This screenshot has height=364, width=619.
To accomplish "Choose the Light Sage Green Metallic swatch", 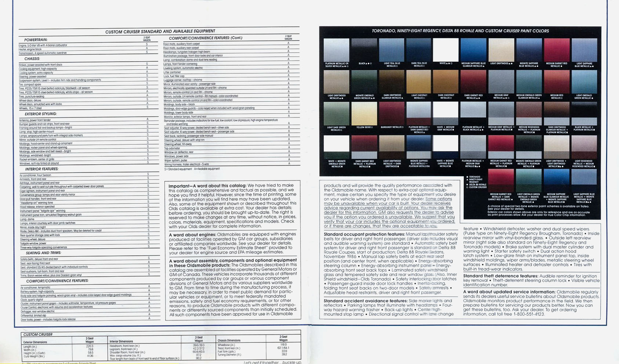I will pos(336,114).
